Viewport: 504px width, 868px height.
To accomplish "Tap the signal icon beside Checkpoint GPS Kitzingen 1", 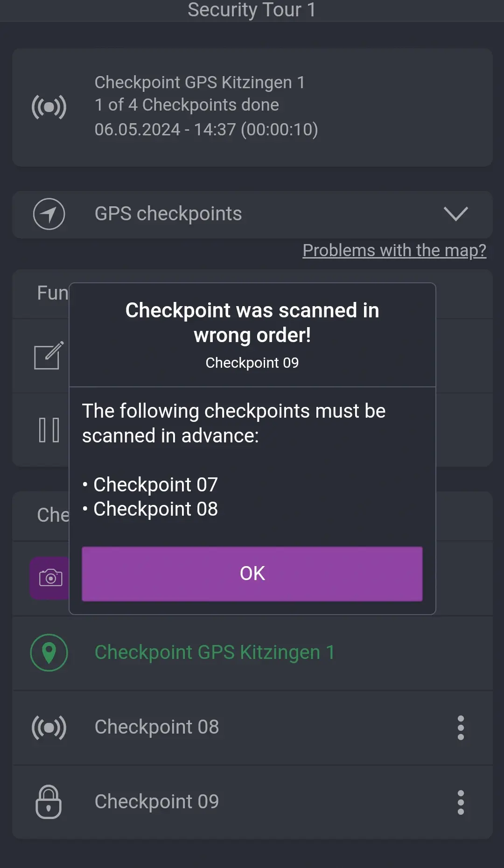I will point(49,107).
